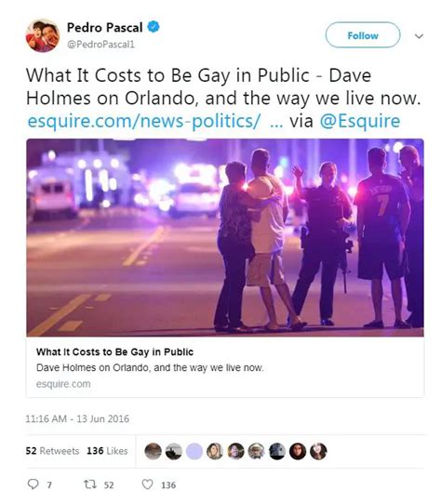Click the esquire.com card domain text

tap(63, 384)
